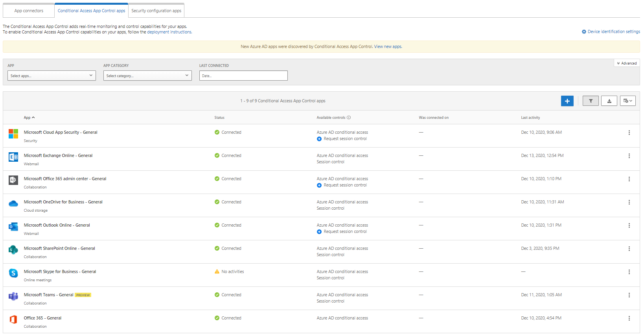Click the Was connected on column header
The width and height of the screenshot is (644, 336).
tap(434, 118)
